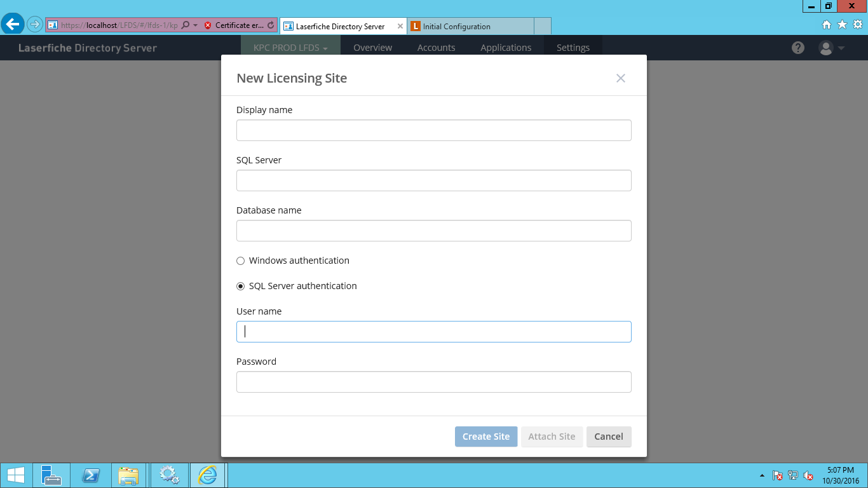Select SQL Server authentication radio button

point(240,286)
